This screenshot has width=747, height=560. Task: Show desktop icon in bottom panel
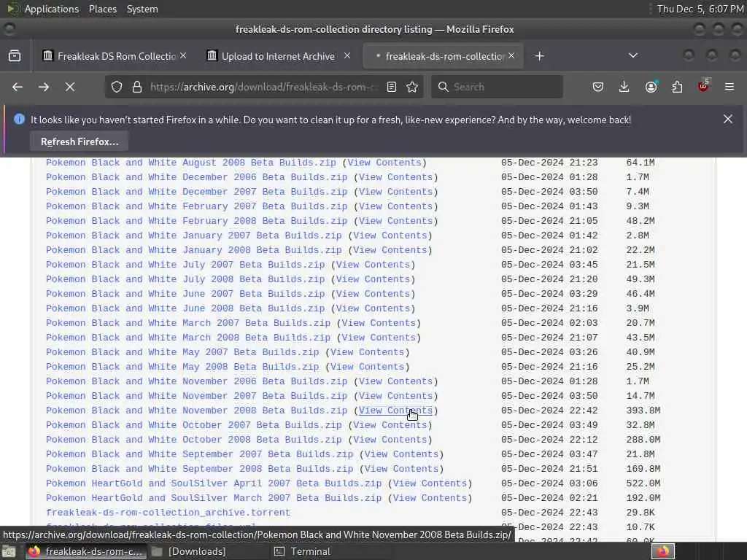9,551
